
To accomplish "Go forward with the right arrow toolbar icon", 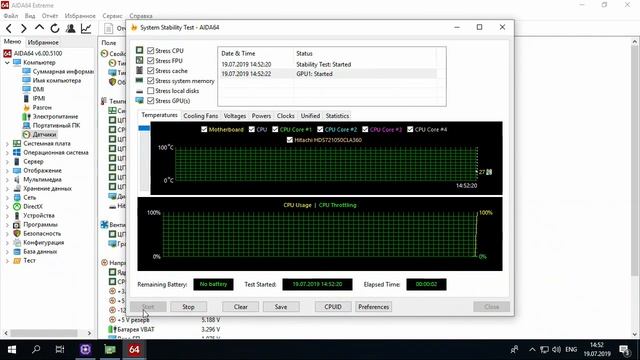I will pos(24,29).
